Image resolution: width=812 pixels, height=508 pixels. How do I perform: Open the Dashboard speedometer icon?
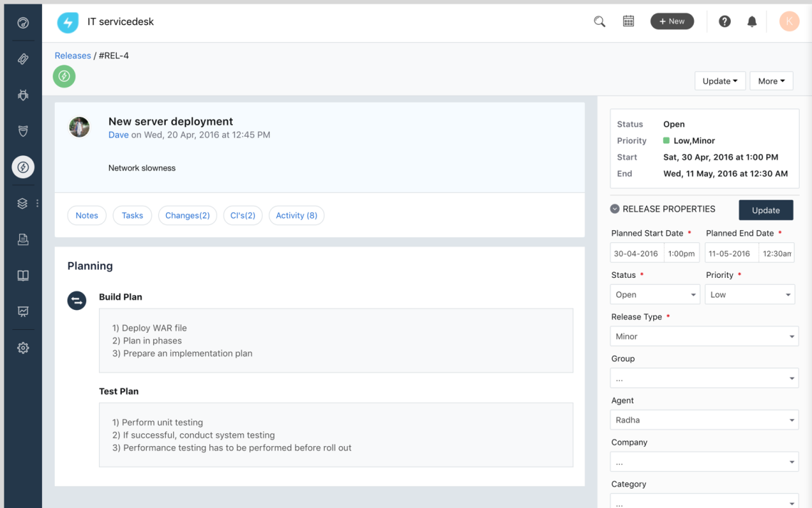(x=22, y=23)
